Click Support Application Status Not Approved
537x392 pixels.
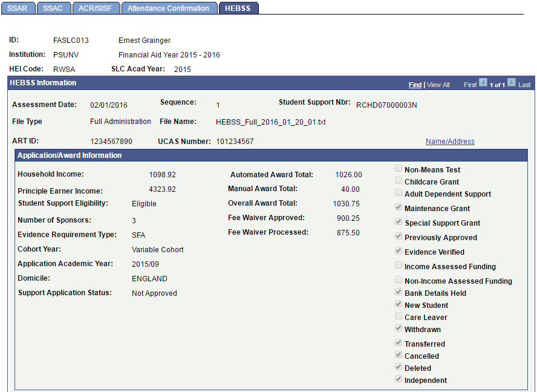[154, 293]
